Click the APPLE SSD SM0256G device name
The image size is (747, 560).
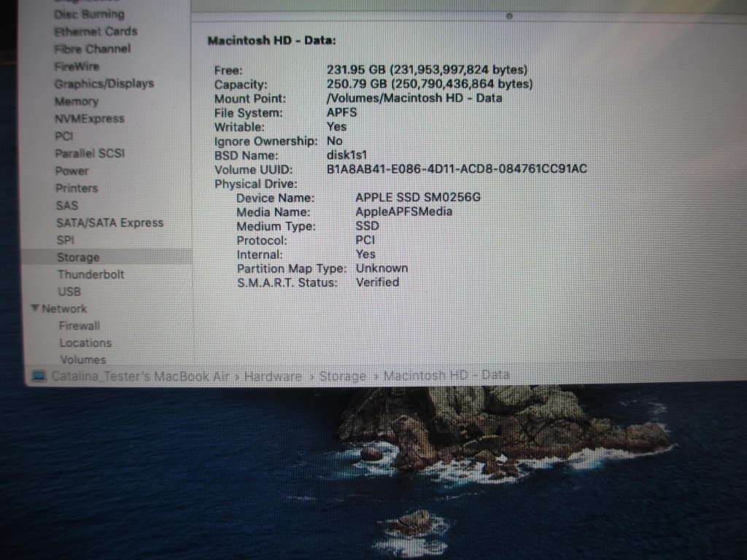(x=418, y=197)
